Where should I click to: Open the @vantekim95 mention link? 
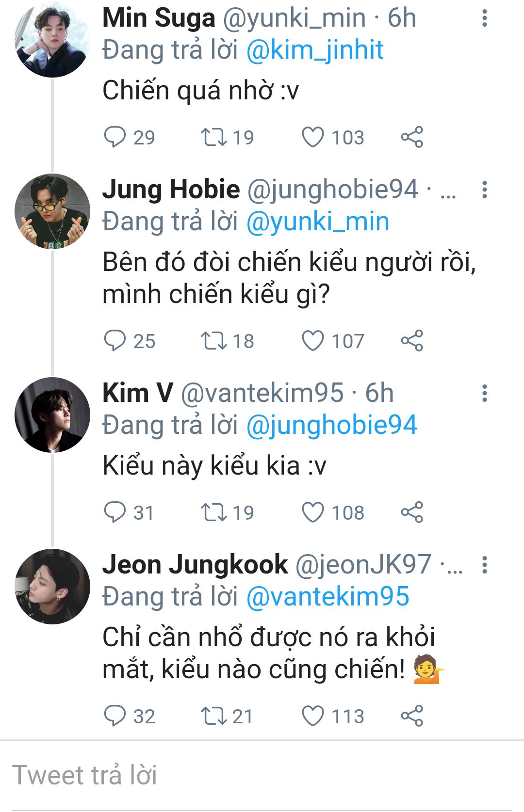(328, 597)
